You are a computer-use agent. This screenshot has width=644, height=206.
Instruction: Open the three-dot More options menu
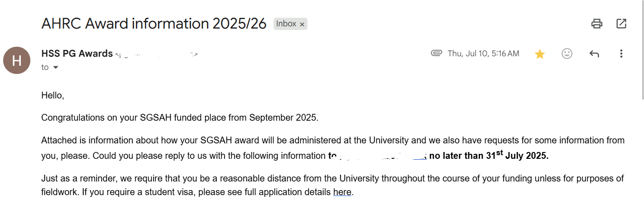pos(621,54)
